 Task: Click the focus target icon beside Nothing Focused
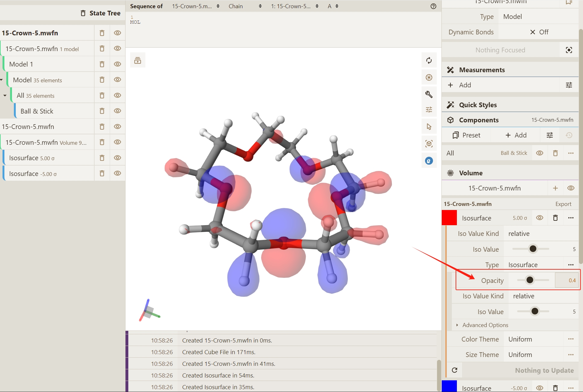click(x=569, y=50)
